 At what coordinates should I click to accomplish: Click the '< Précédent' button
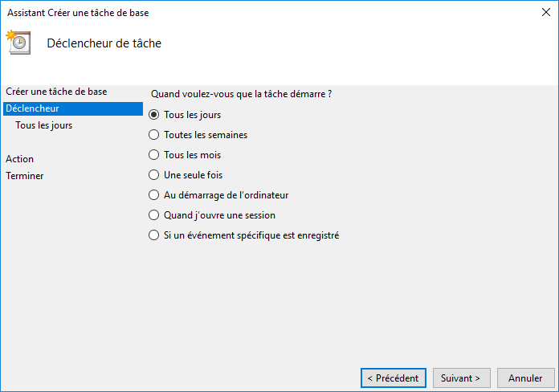(x=393, y=378)
